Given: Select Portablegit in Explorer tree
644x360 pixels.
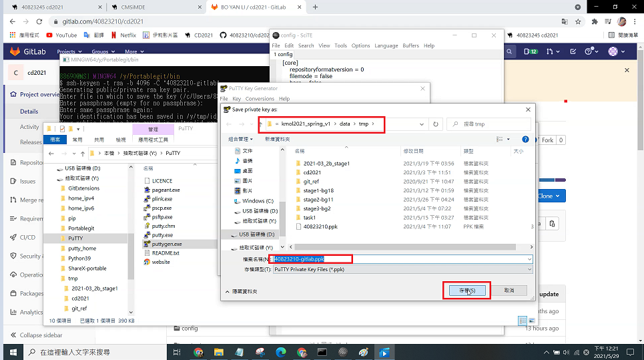Looking at the screenshot, I should coord(81,228).
